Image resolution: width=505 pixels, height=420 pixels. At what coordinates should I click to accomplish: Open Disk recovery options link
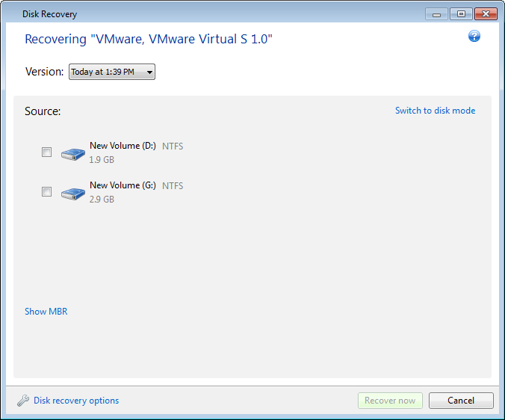pos(76,401)
